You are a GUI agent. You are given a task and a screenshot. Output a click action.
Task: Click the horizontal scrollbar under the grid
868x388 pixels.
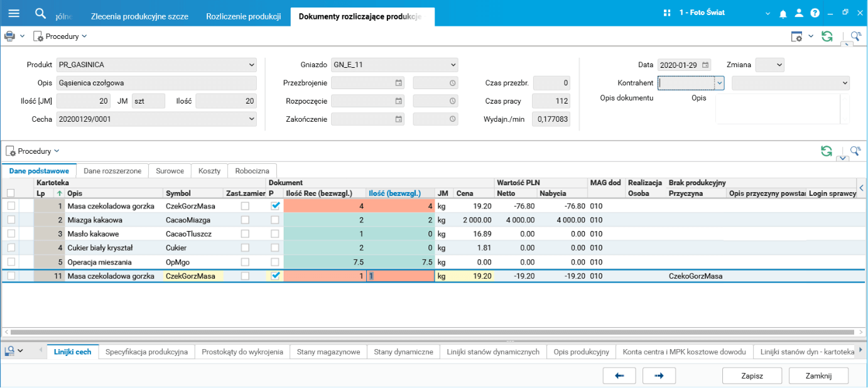click(433, 331)
